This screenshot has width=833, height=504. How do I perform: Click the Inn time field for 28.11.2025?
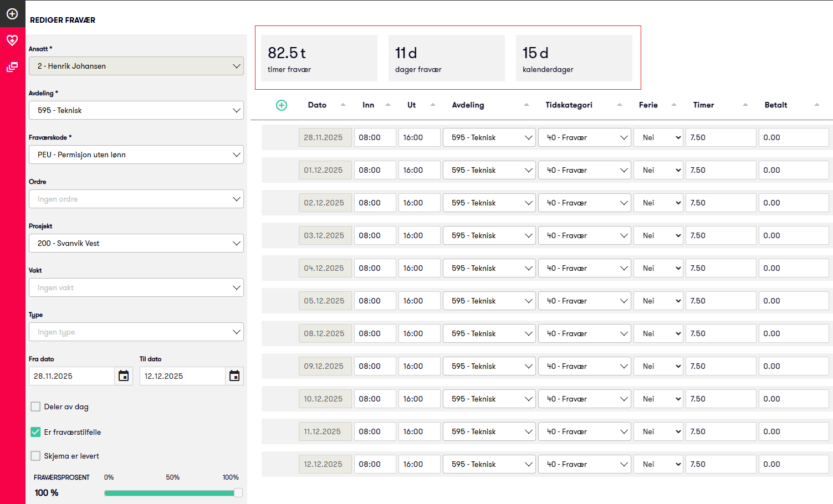tap(375, 137)
